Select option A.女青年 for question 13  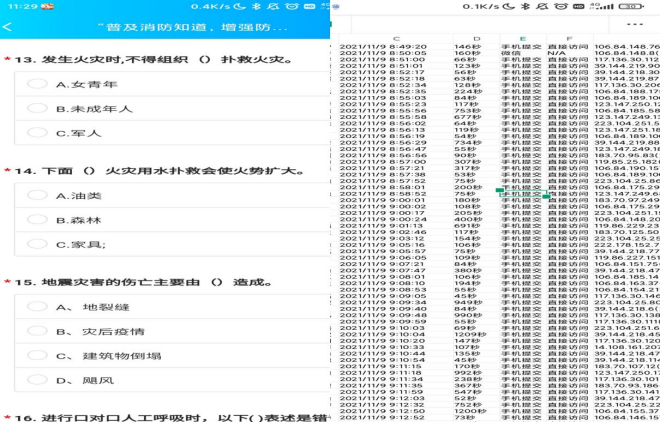(38, 85)
